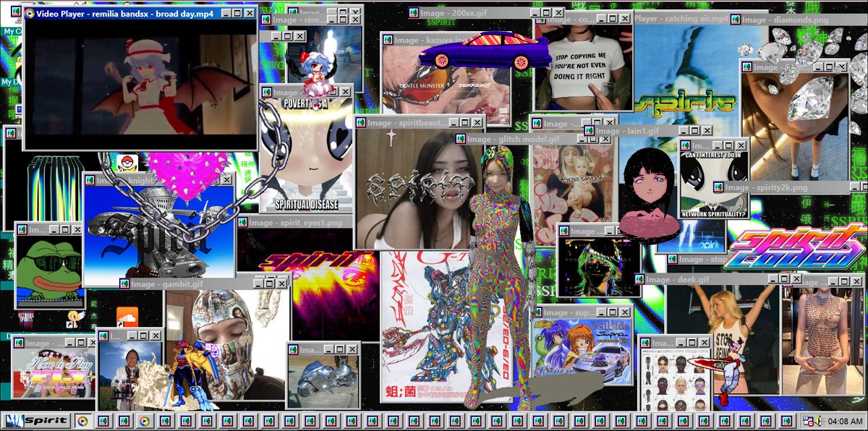The height and width of the screenshot is (431, 868).
Task: Click the Image - lain1.gif window icon
Action: pyautogui.click(x=590, y=131)
